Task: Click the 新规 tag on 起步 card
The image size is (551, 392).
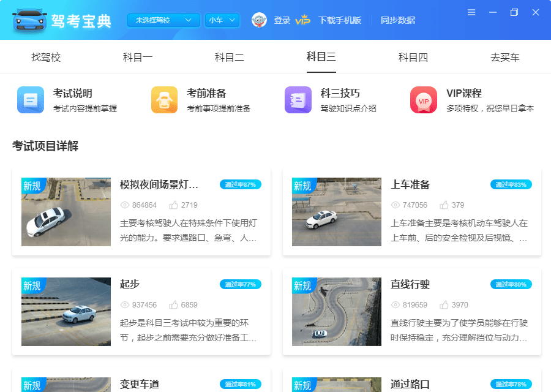Action: [x=32, y=285]
